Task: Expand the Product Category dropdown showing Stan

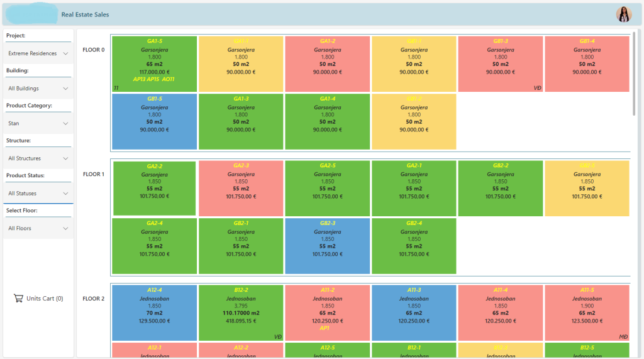Action: click(38, 124)
